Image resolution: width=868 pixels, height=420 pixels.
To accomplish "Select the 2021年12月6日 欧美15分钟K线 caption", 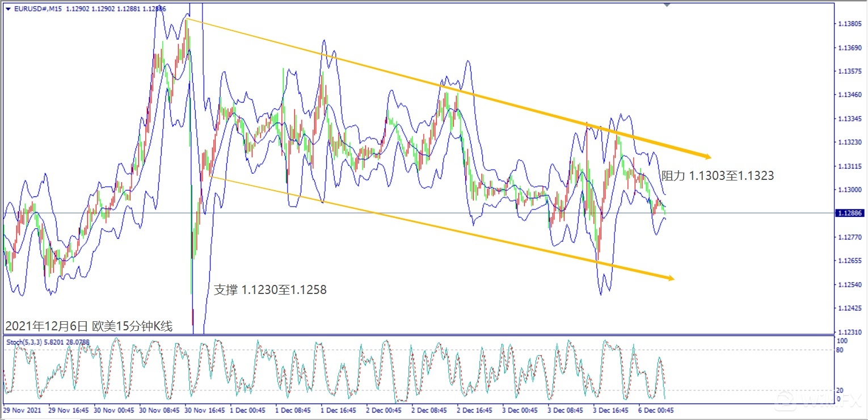I will click(x=89, y=326).
